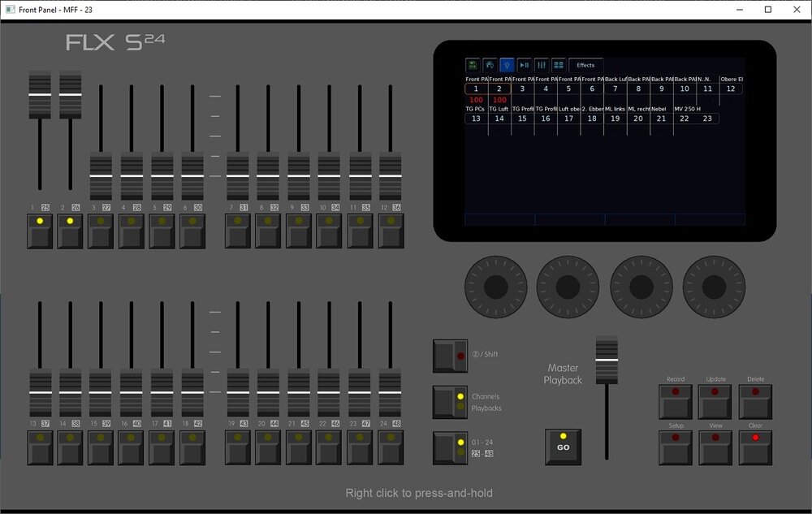Click the lit flash button under fader 2
The height and width of the screenshot is (514, 812).
[70, 231]
